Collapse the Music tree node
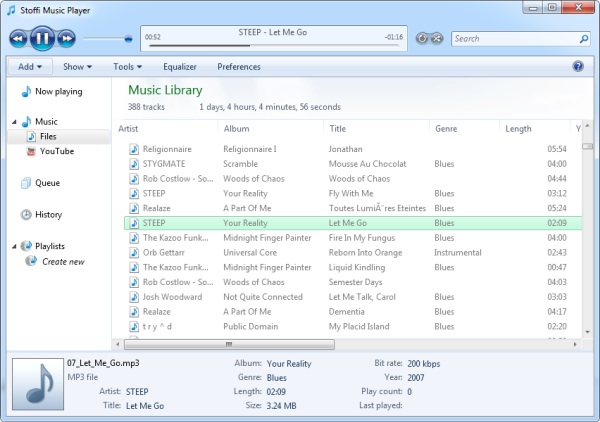The height and width of the screenshot is (422, 600). [x=14, y=122]
